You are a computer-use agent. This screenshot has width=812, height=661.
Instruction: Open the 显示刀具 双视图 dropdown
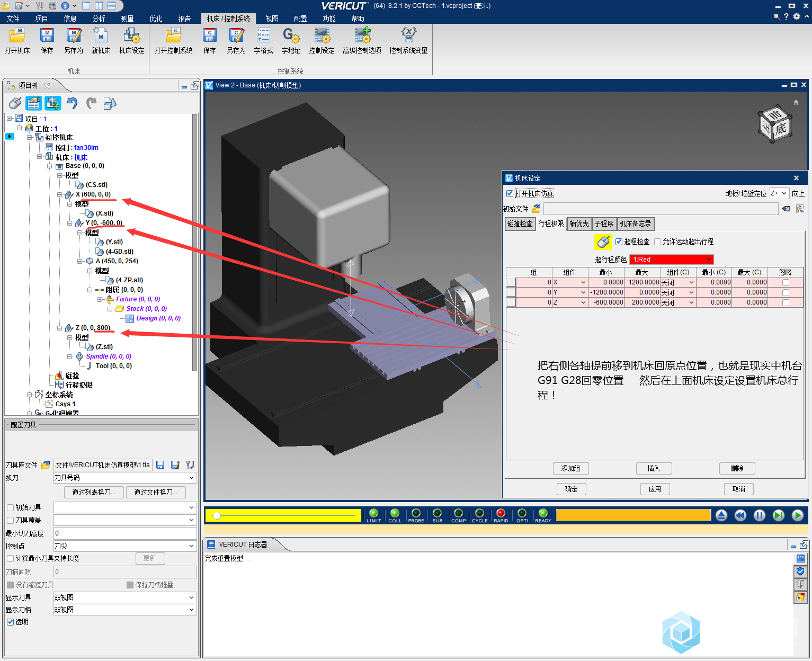pyautogui.click(x=125, y=597)
